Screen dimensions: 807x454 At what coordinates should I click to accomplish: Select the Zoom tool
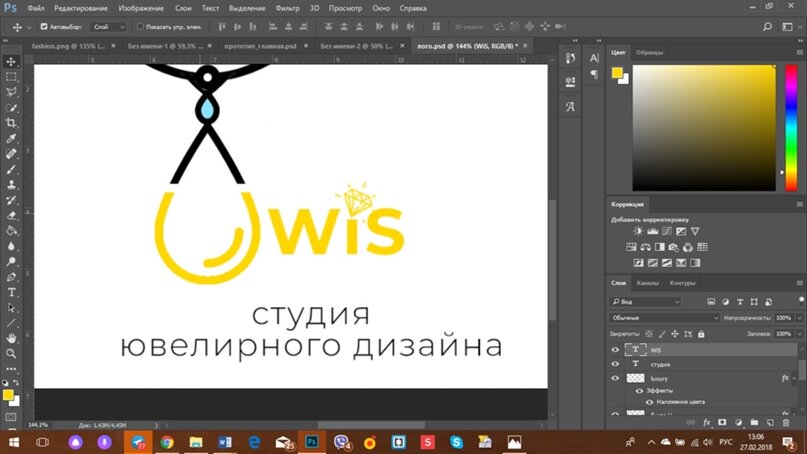11,354
